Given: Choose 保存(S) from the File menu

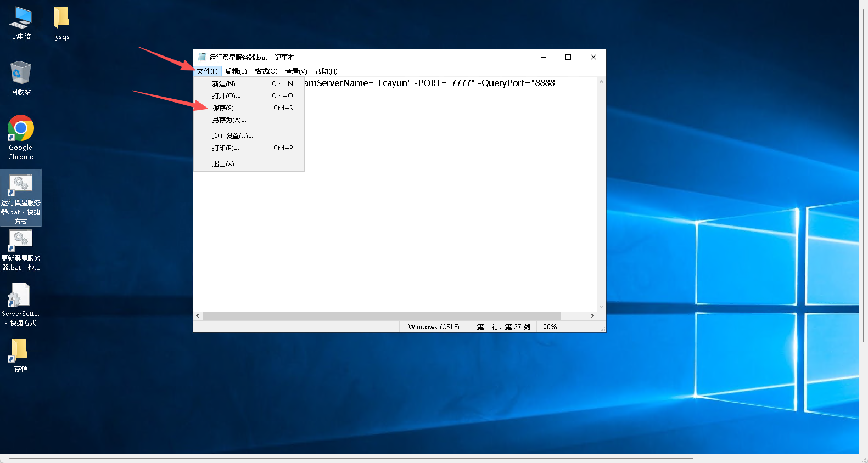Looking at the screenshot, I should coord(223,108).
